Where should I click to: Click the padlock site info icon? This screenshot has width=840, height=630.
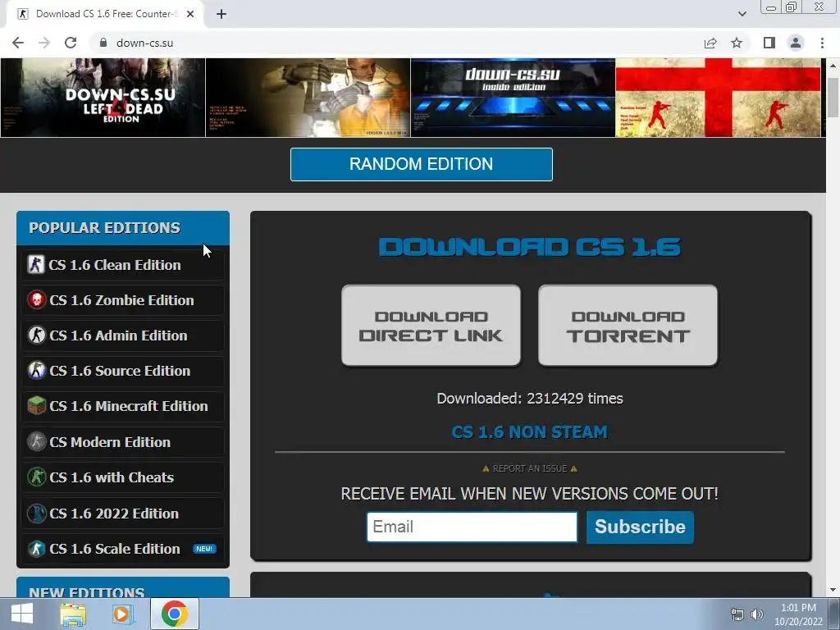tap(103, 43)
